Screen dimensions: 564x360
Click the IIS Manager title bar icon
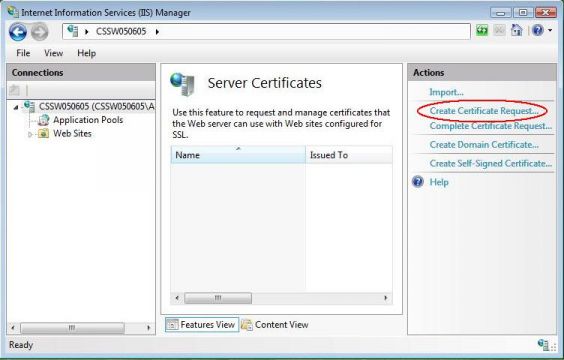tap(13, 12)
